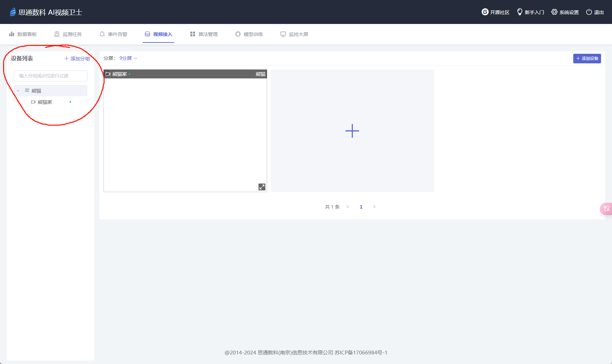
Task: Switch to the 数据看板 tab
Action: tap(23, 34)
